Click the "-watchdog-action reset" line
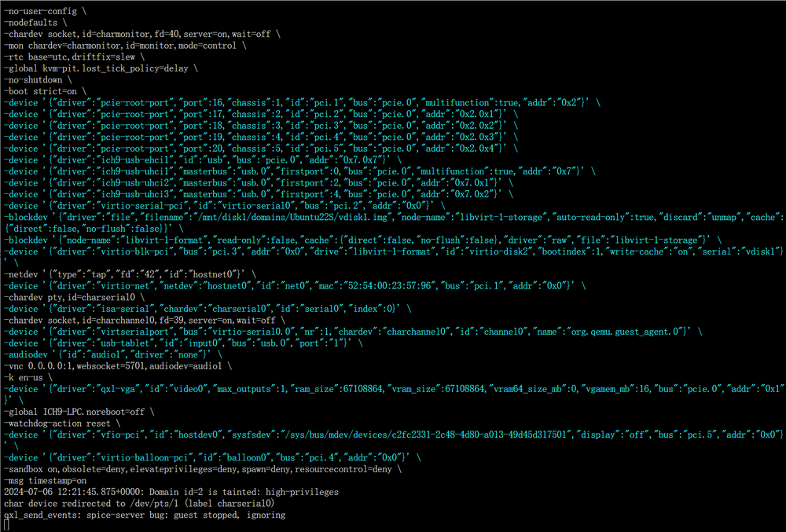Image resolution: width=786 pixels, height=532 pixels. [x=62, y=424]
